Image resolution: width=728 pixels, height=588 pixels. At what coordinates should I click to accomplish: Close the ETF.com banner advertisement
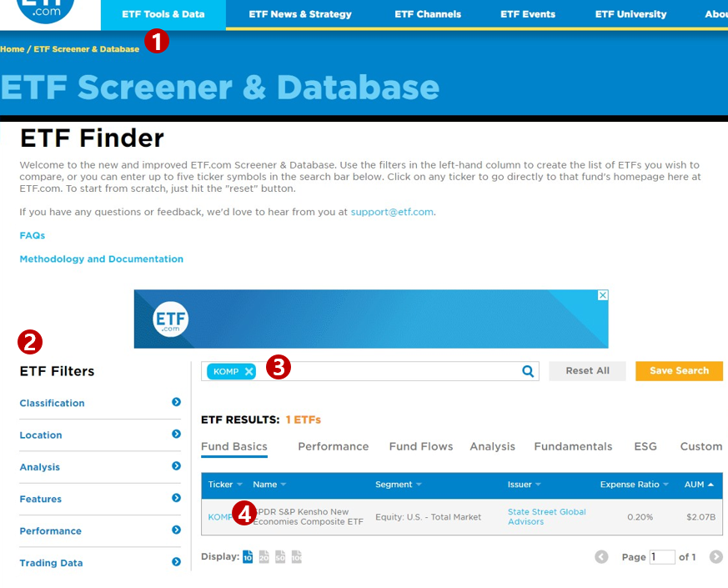click(603, 295)
